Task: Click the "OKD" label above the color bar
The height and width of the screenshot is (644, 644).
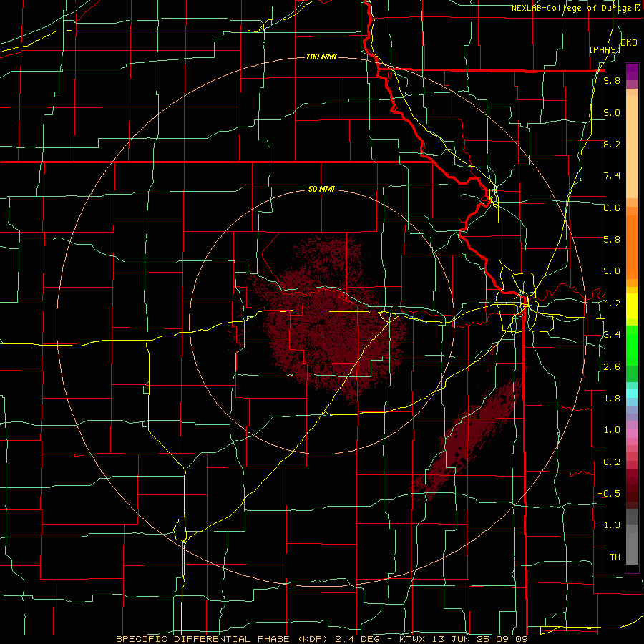Action: point(629,43)
